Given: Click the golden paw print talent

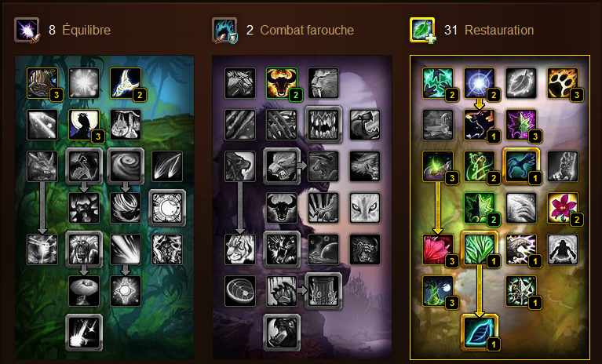Looking at the screenshot, I should pos(563,83).
